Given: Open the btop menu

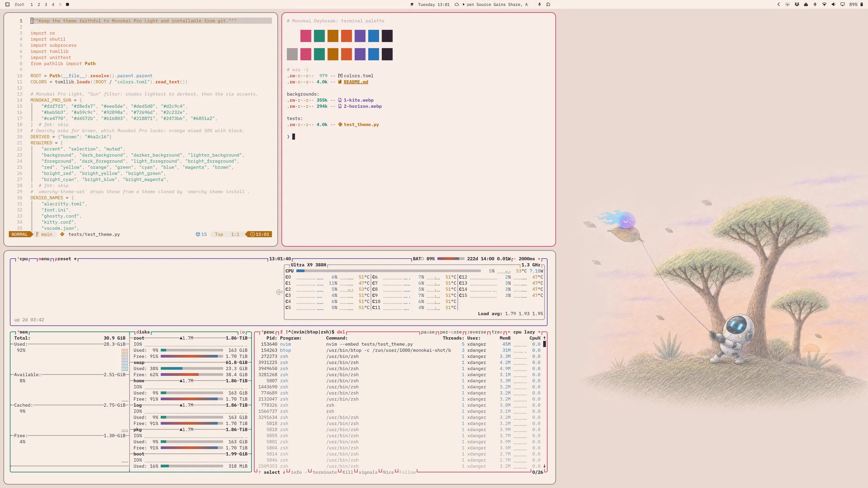Looking at the screenshot, I should 44,259.
